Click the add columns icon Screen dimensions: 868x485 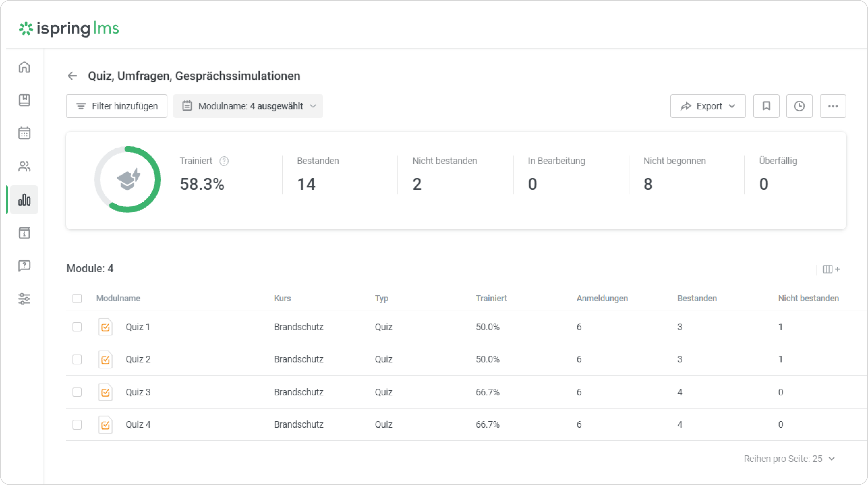coord(831,269)
